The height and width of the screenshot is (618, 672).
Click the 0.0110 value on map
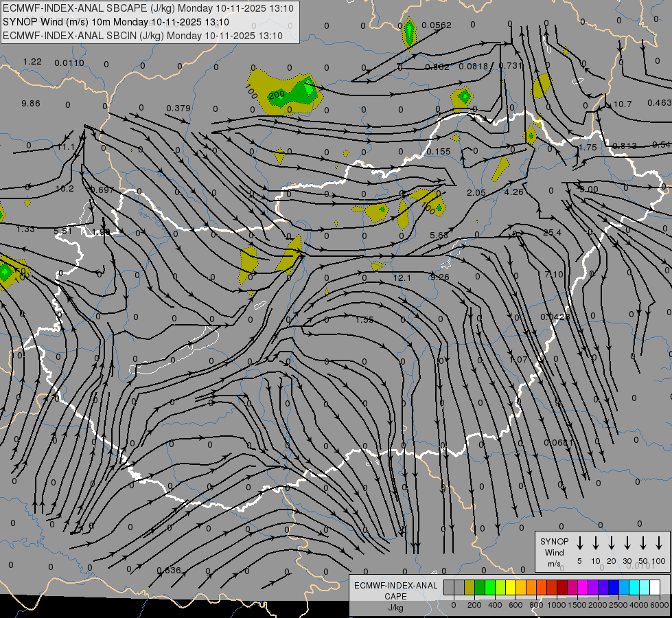69,63
